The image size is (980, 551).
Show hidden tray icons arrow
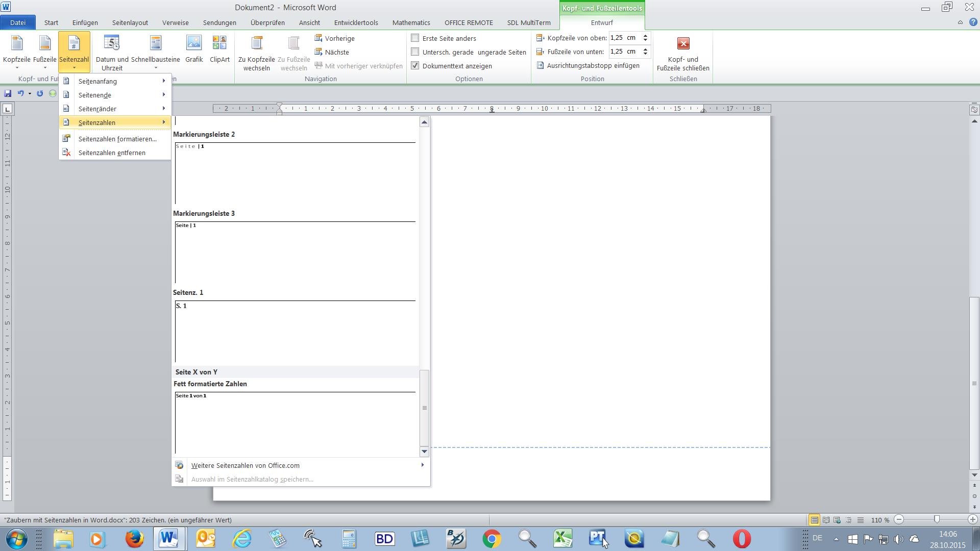coord(836,539)
